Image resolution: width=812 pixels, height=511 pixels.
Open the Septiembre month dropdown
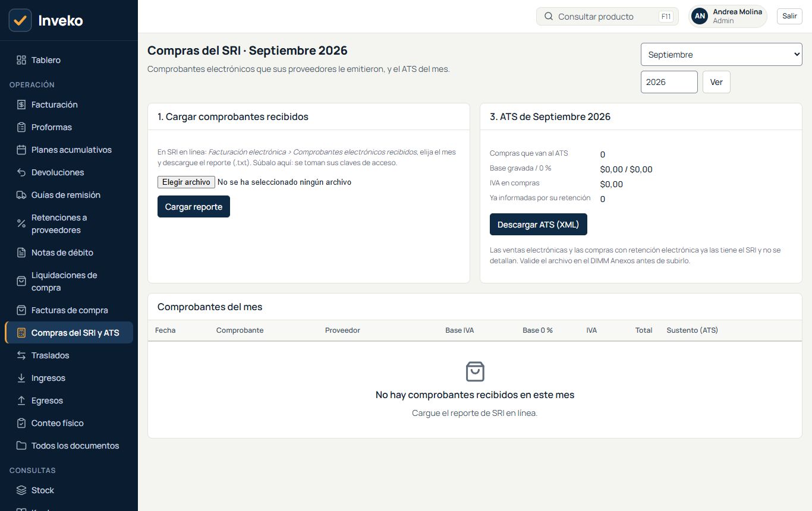tap(722, 55)
